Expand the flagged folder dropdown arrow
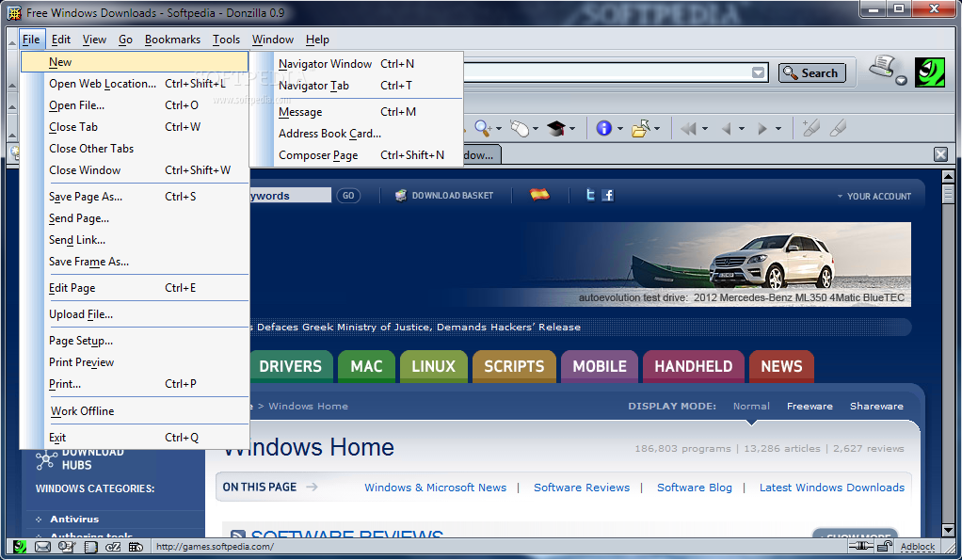The image size is (962, 560). point(657,129)
